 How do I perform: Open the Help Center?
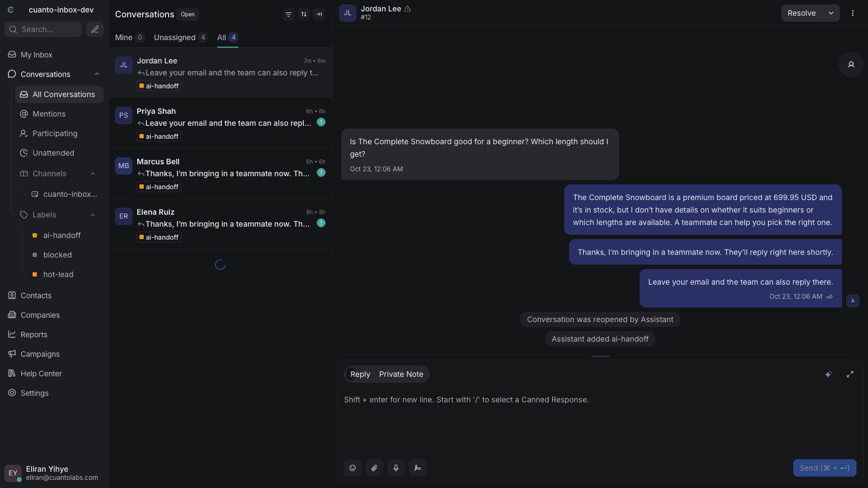point(54,374)
